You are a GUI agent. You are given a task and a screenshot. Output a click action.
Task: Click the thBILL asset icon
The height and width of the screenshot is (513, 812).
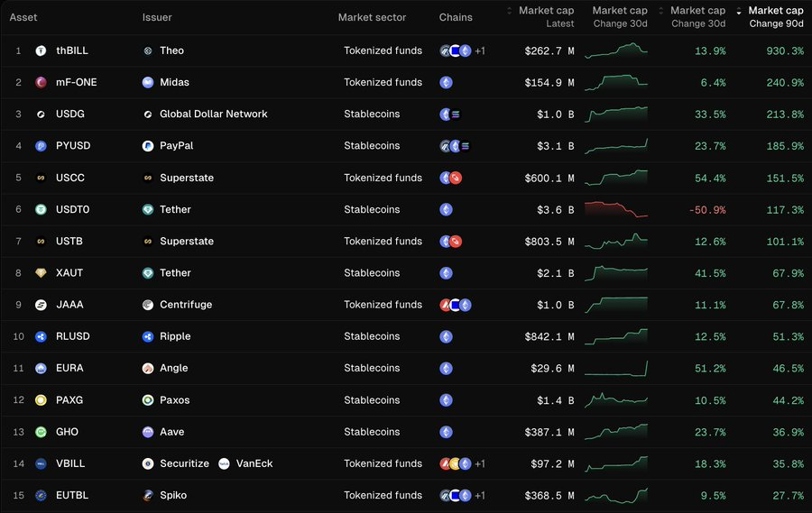click(41, 50)
